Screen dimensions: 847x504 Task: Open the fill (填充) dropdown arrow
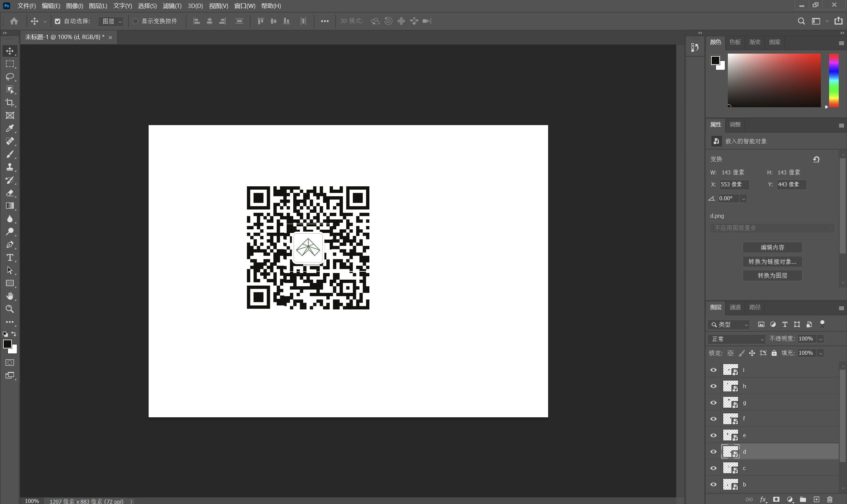(x=821, y=353)
